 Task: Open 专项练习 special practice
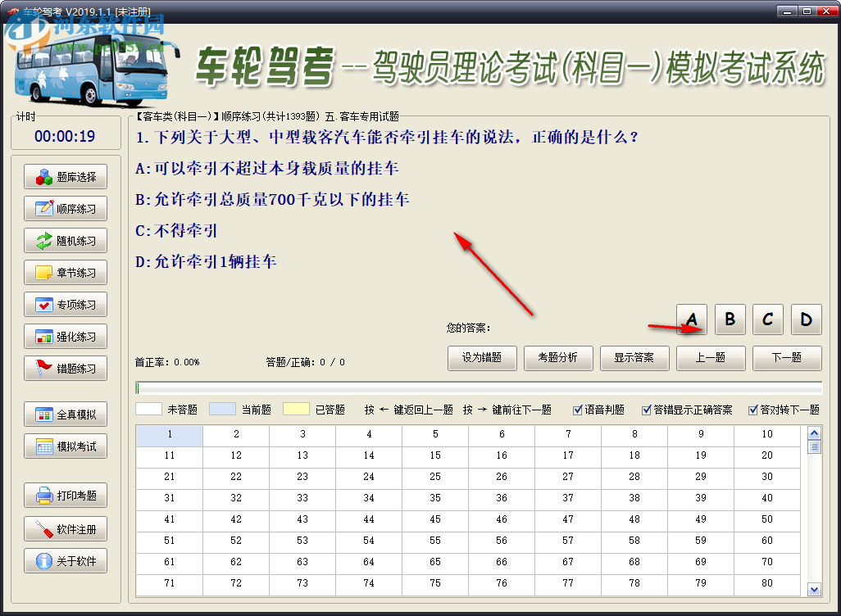(66, 305)
